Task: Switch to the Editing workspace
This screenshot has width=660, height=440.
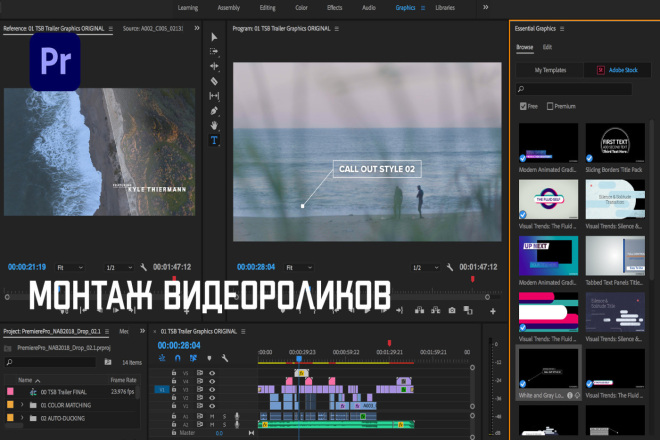Action: coord(267,8)
